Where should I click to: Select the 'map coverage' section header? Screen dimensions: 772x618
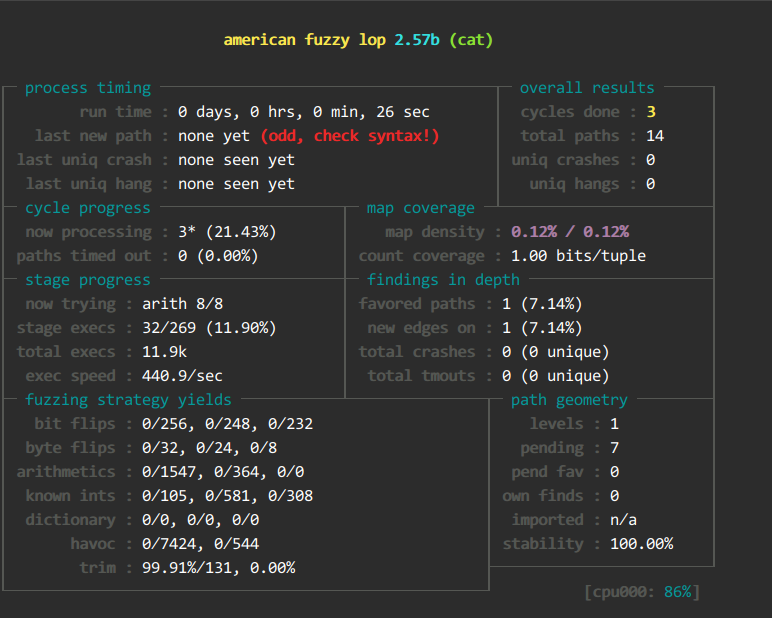point(420,208)
